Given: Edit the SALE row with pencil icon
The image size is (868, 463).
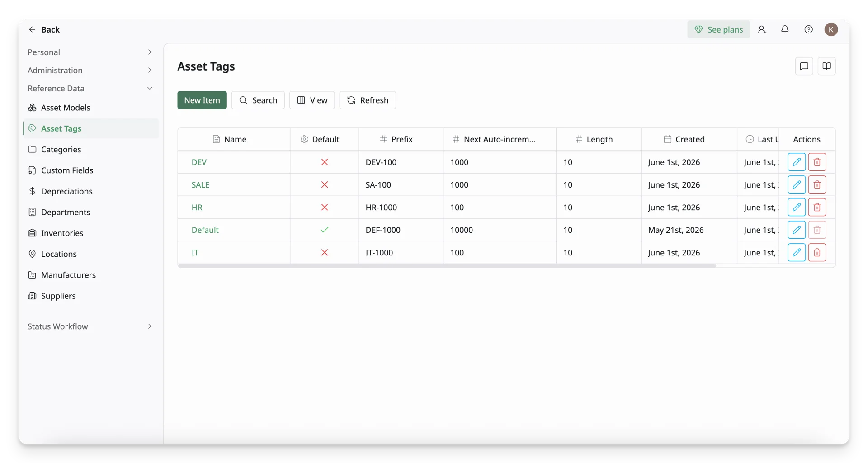Looking at the screenshot, I should [x=797, y=184].
